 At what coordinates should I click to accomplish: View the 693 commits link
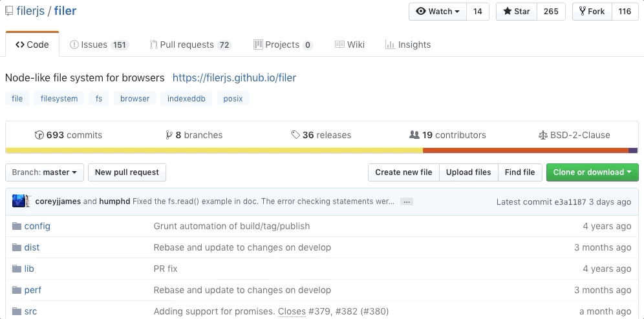[x=69, y=135]
